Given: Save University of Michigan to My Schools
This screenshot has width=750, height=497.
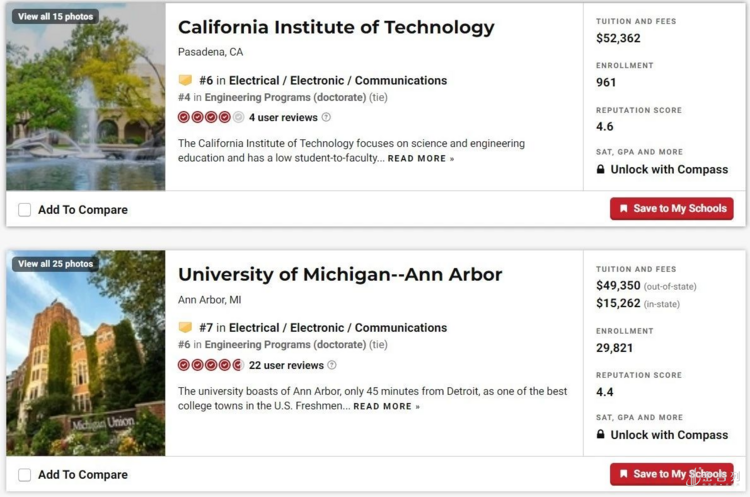Looking at the screenshot, I should click(x=671, y=474).
